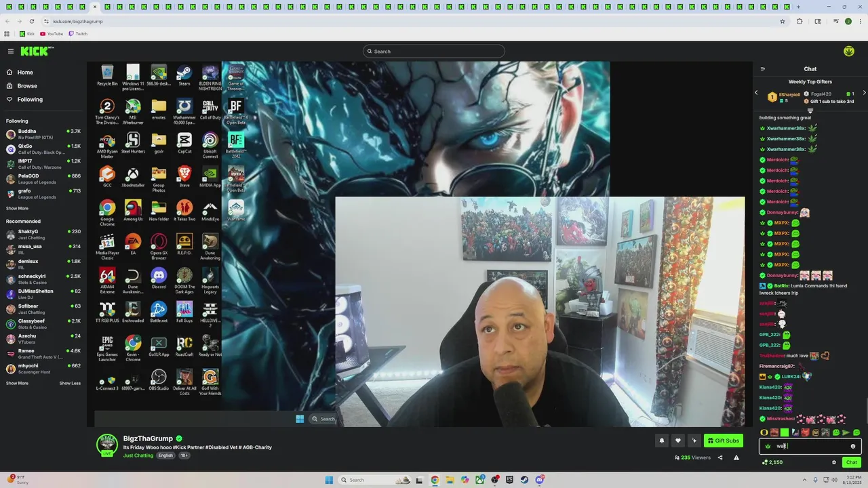Open the profile avatar at top right

pos(849,52)
